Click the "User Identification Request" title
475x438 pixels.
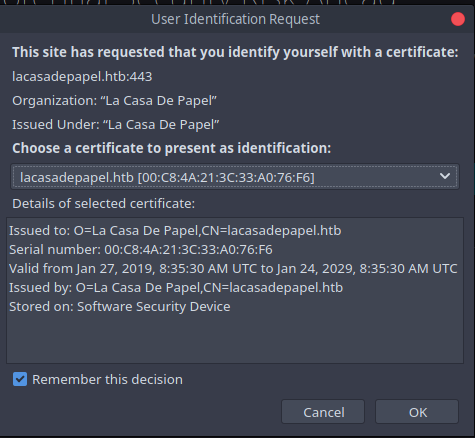(x=235, y=19)
